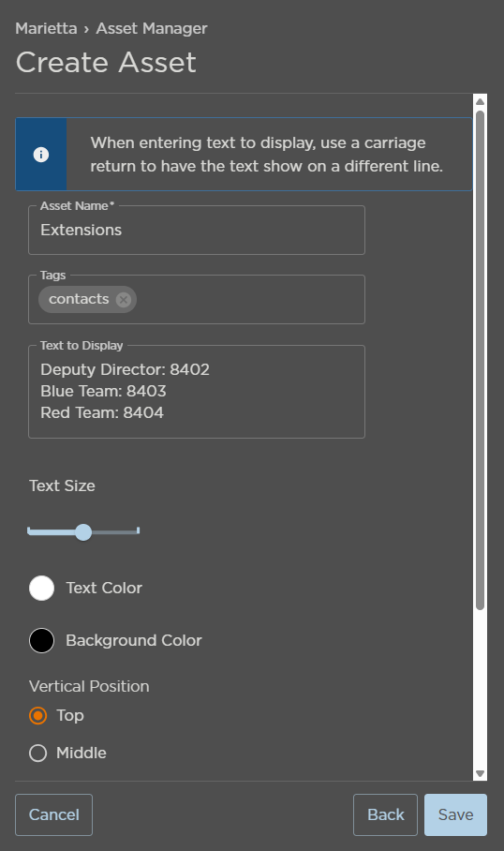The height and width of the screenshot is (851, 504).
Task: Click the info icon in the banner
Action: [x=41, y=155]
